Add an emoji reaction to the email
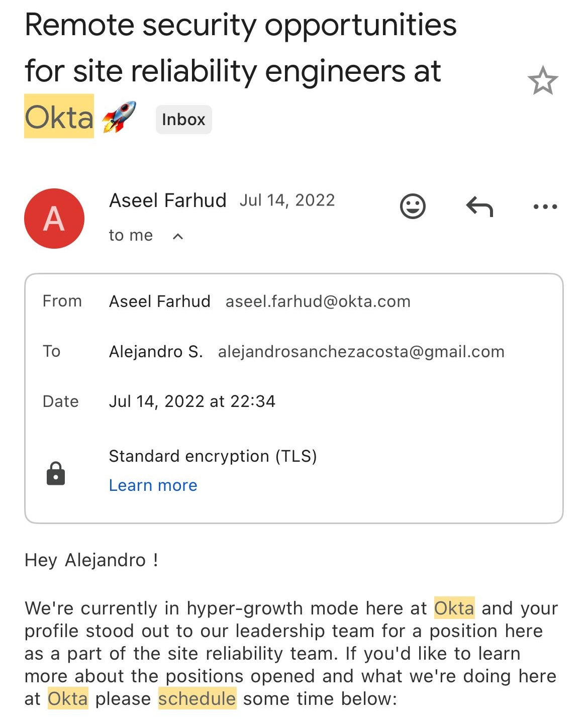The image size is (588, 728). coord(413,206)
